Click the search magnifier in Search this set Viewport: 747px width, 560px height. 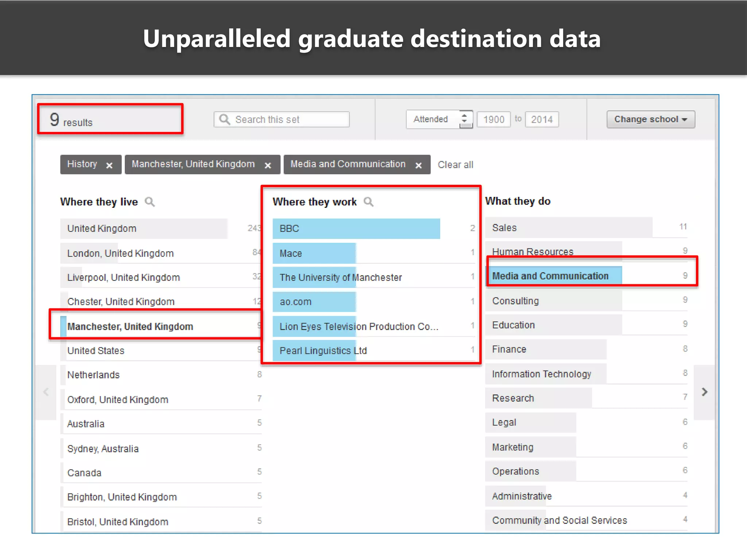click(224, 120)
